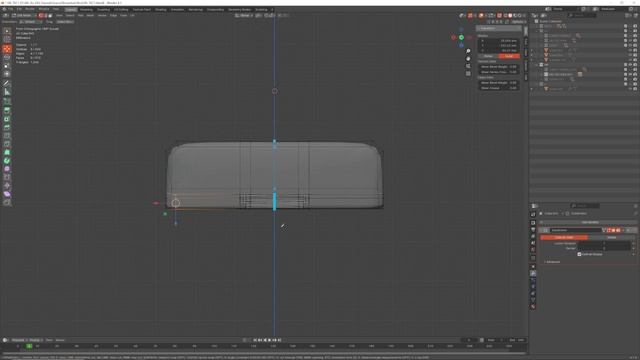Activate the Move tool
Viewport: 640px width, 360px height.
pyautogui.click(x=7, y=49)
